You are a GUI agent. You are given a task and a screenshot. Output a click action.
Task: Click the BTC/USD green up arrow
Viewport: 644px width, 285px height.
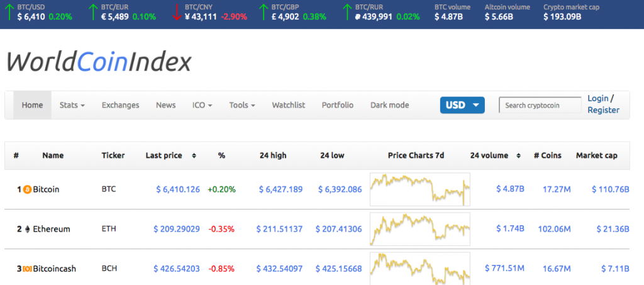pyautogui.click(x=10, y=11)
